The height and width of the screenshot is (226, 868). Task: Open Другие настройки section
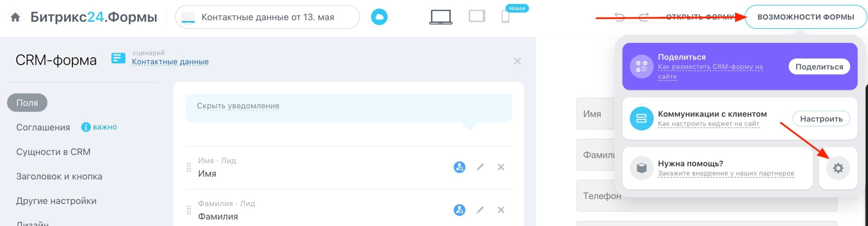[56, 201]
